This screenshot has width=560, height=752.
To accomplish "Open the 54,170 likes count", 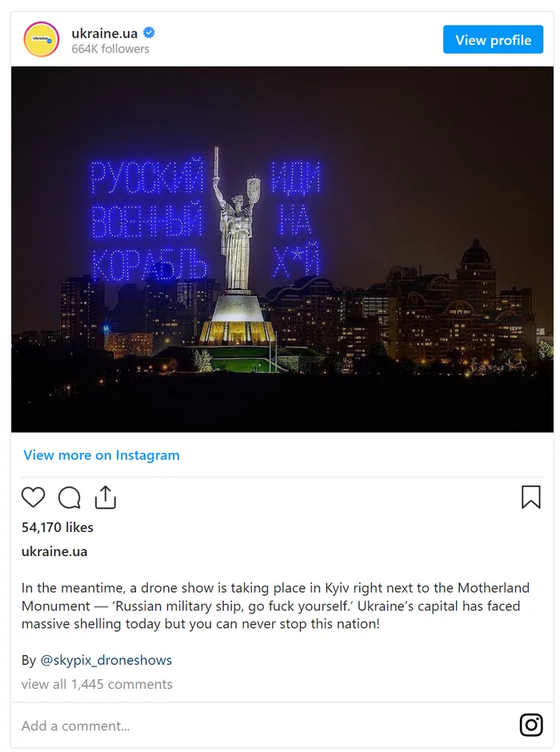I will click(x=58, y=527).
